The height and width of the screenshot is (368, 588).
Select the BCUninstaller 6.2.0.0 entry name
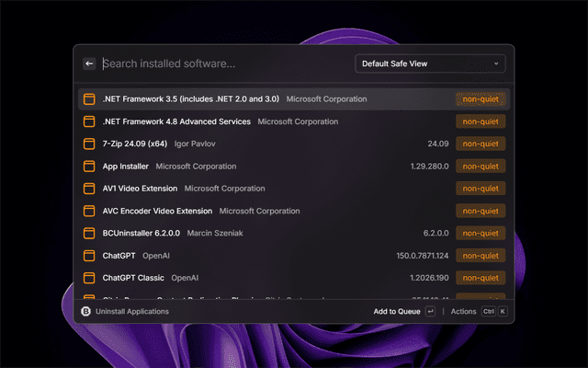pos(141,233)
